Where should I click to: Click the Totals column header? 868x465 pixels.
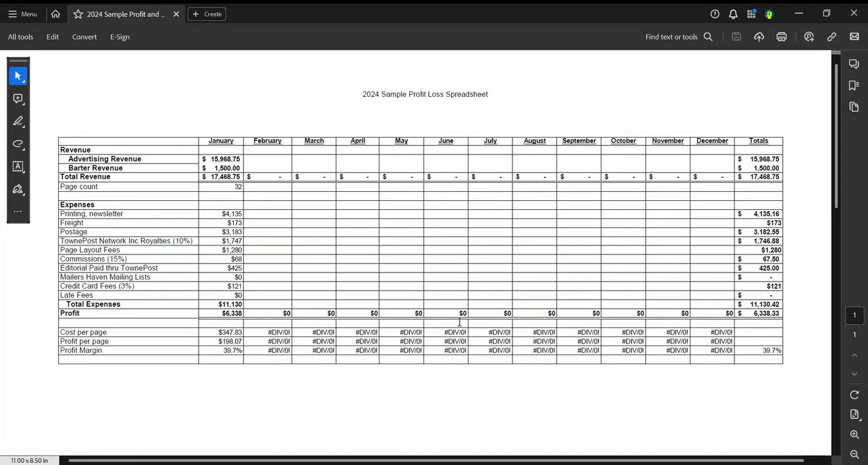point(758,141)
